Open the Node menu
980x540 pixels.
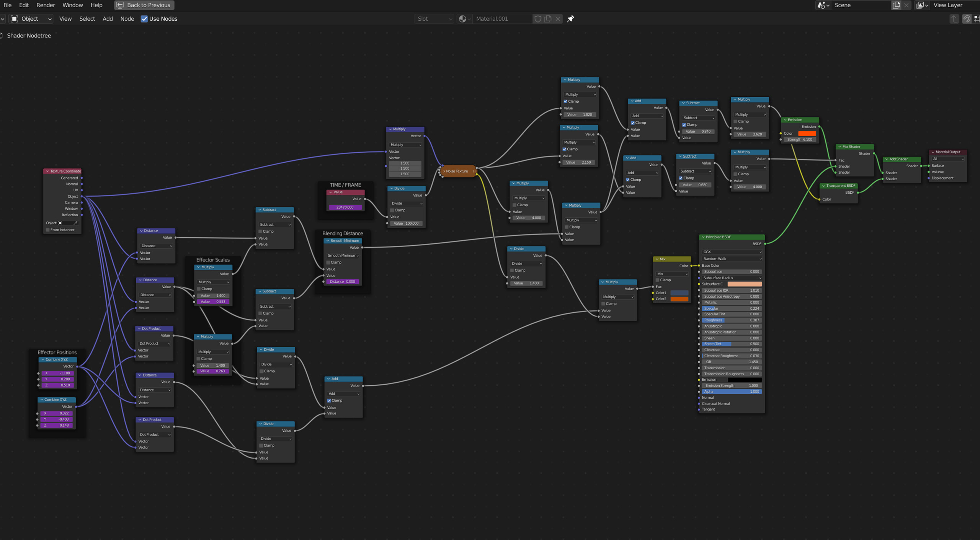pos(127,18)
